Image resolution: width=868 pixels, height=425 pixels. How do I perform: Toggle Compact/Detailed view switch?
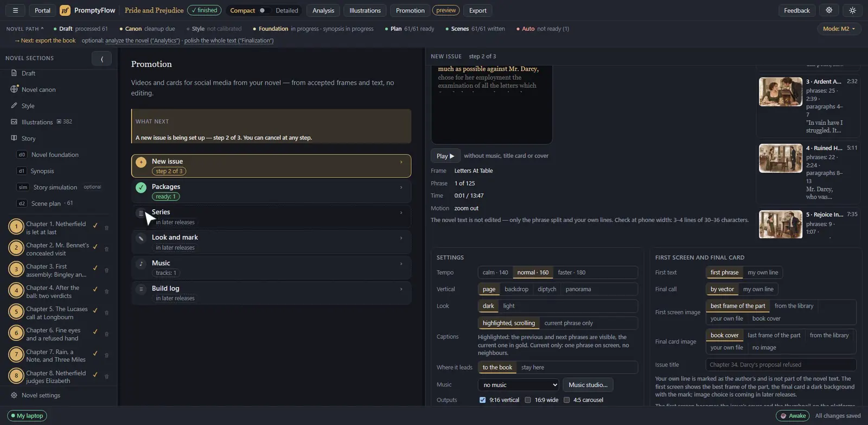point(264,10)
